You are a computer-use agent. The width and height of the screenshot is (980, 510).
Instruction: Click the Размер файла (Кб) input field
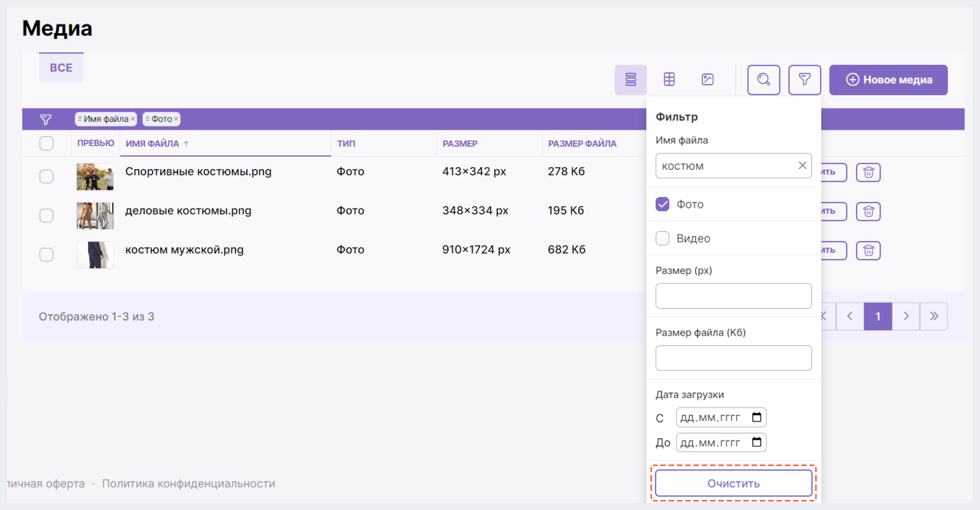pyautogui.click(x=733, y=358)
